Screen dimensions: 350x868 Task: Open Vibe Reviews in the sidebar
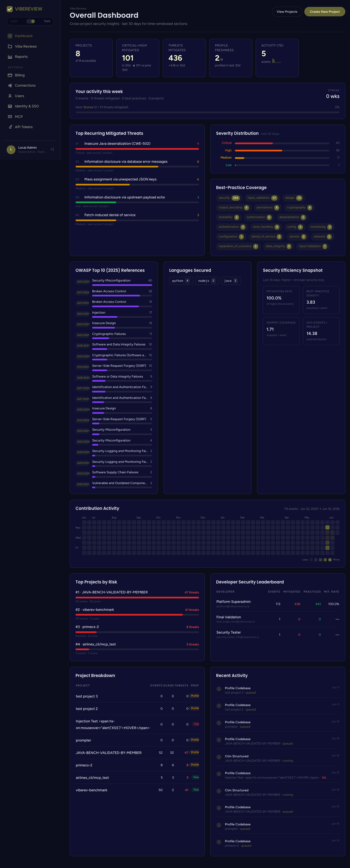30,46
